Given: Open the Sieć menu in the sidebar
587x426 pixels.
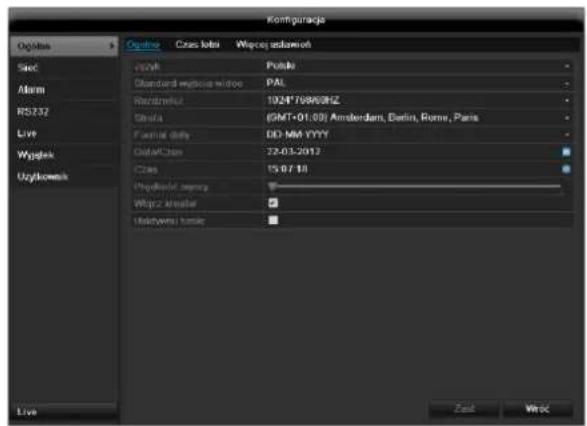Looking at the screenshot, I should [64, 68].
